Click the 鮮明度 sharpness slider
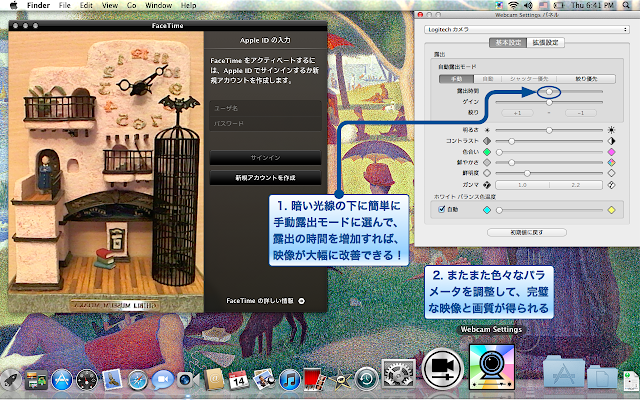Screen dimensions: 640x400 pos(549,173)
